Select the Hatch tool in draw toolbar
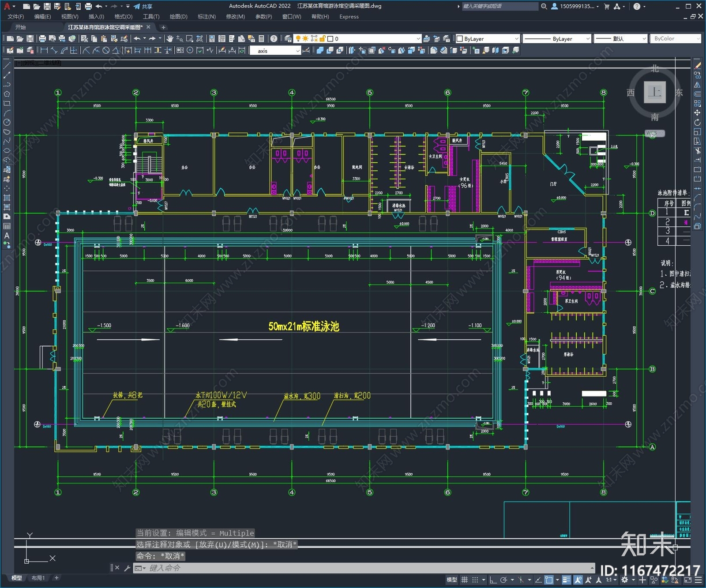The height and width of the screenshot is (588, 706). [x=7, y=198]
